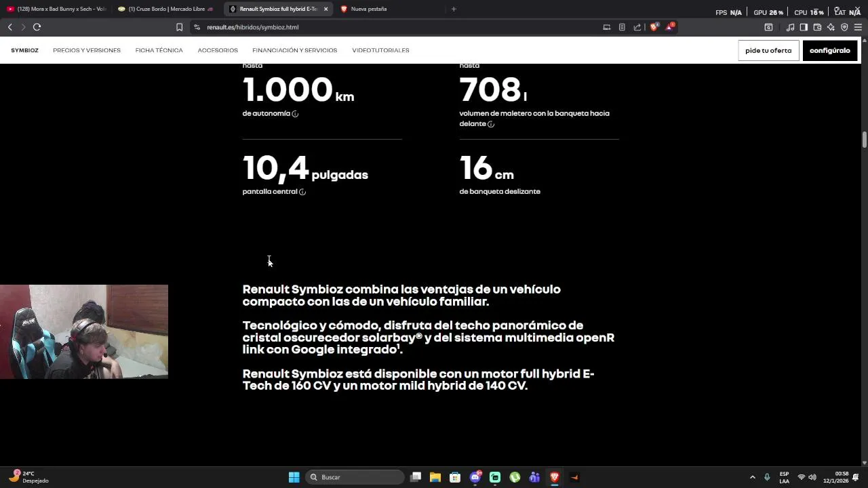Open File Explorer from taskbar

[x=435, y=477]
